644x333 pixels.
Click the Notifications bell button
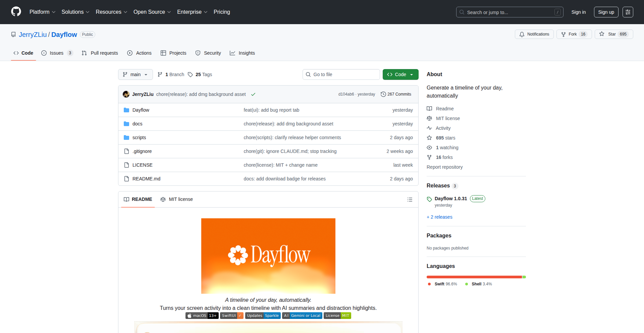(534, 34)
